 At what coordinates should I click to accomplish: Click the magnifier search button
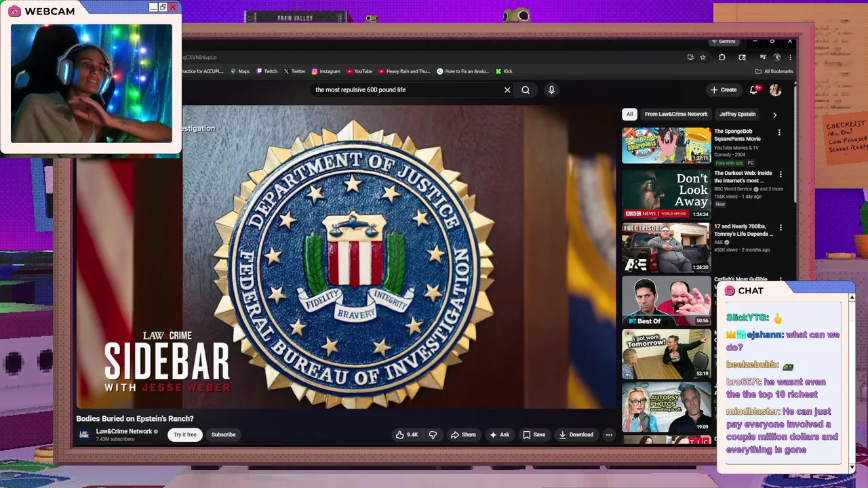526,89
